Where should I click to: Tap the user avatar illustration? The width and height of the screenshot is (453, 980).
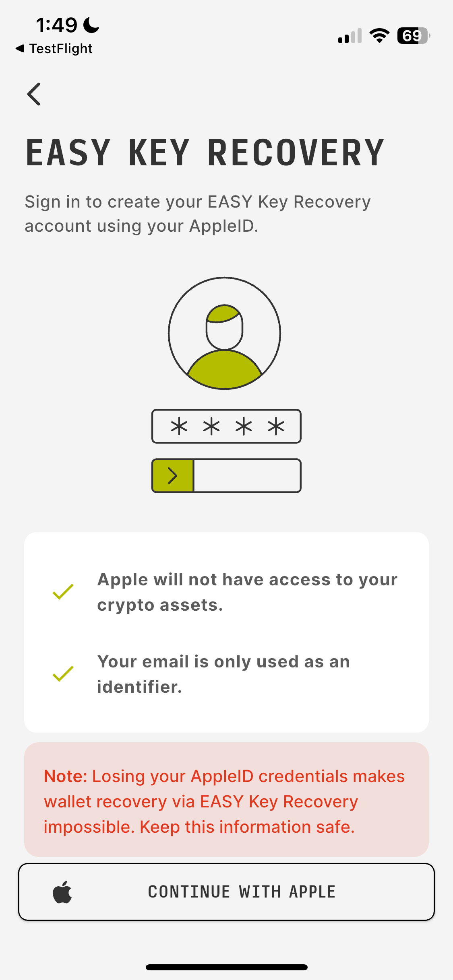click(225, 333)
